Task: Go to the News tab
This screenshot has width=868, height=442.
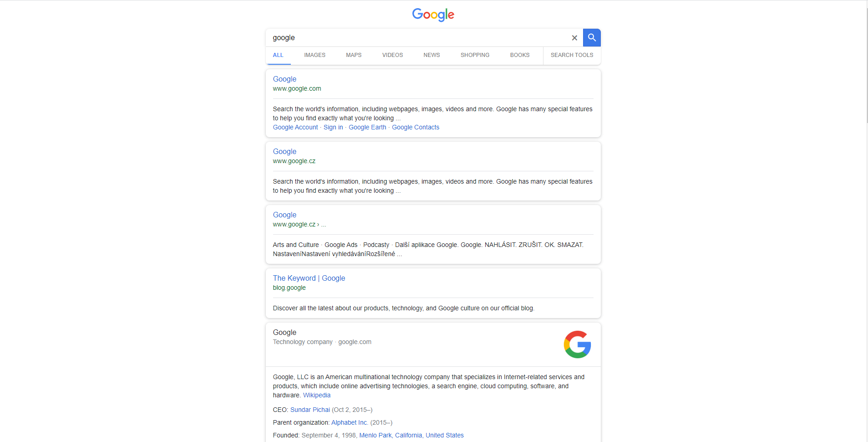Action: (x=431, y=55)
